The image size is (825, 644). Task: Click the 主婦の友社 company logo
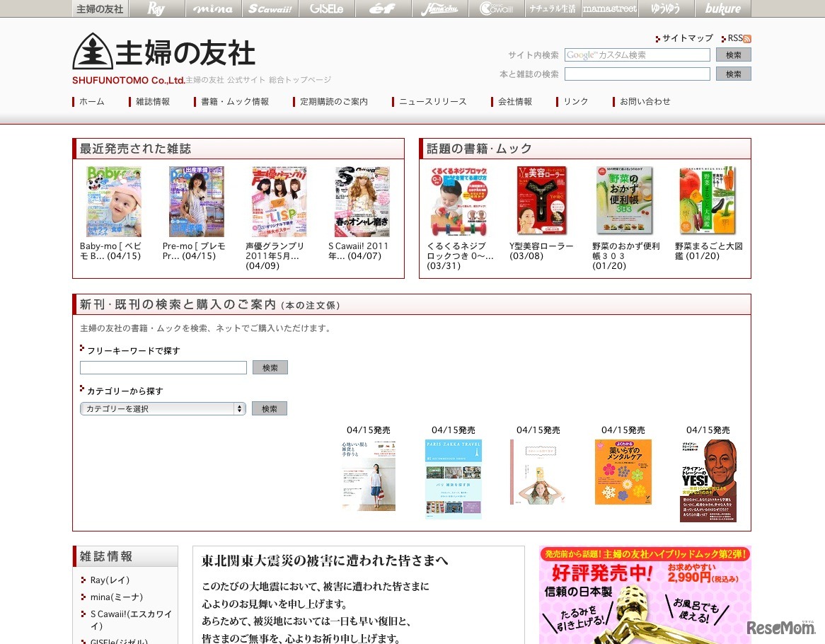(x=163, y=52)
